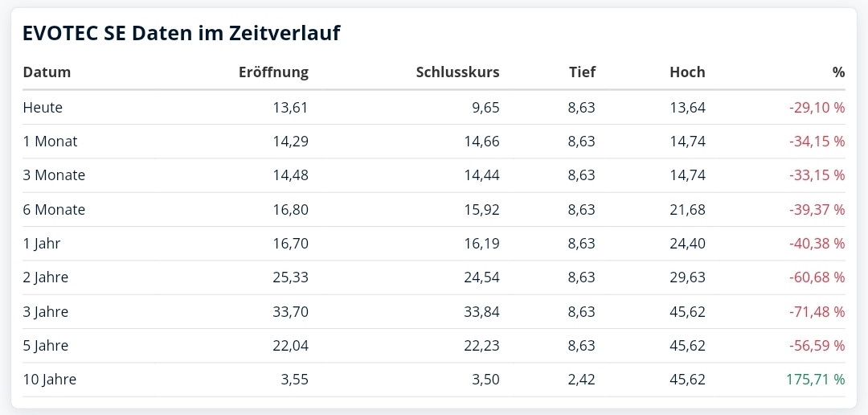The image size is (868, 415).
Task: Click the Tief column header
Action: pyautogui.click(x=582, y=72)
